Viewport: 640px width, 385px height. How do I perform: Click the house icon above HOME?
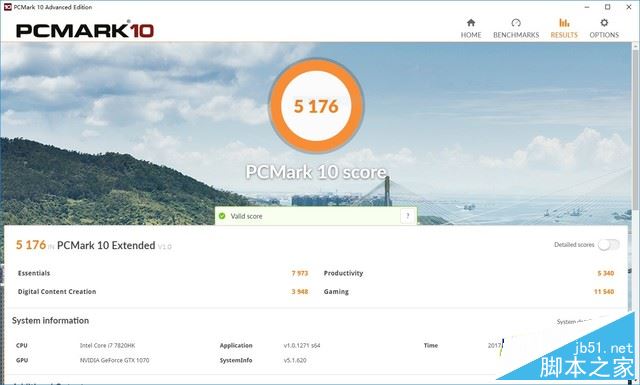(x=471, y=22)
